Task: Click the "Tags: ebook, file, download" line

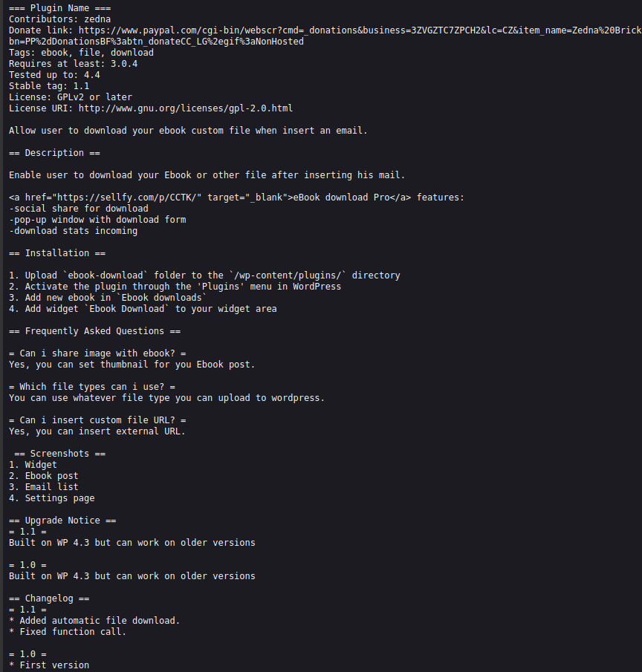Action: 82,53
